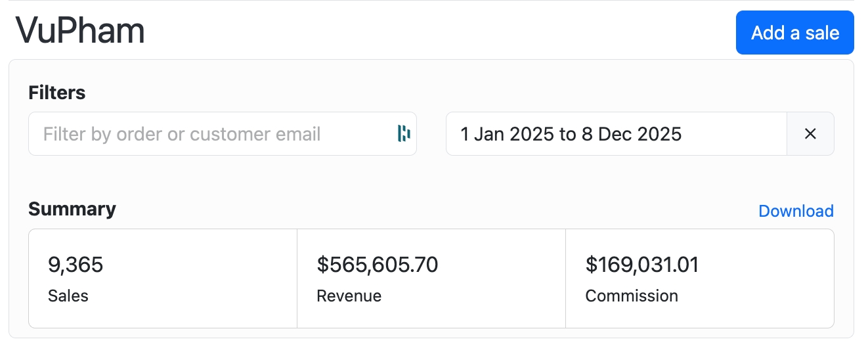Select the $565,605.70 revenue figure
The image size is (868, 356).
[378, 265]
